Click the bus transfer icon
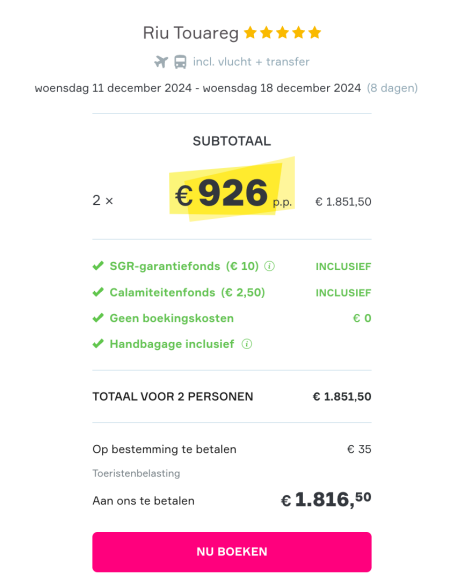This screenshot has height=583, width=450. pyautogui.click(x=180, y=62)
